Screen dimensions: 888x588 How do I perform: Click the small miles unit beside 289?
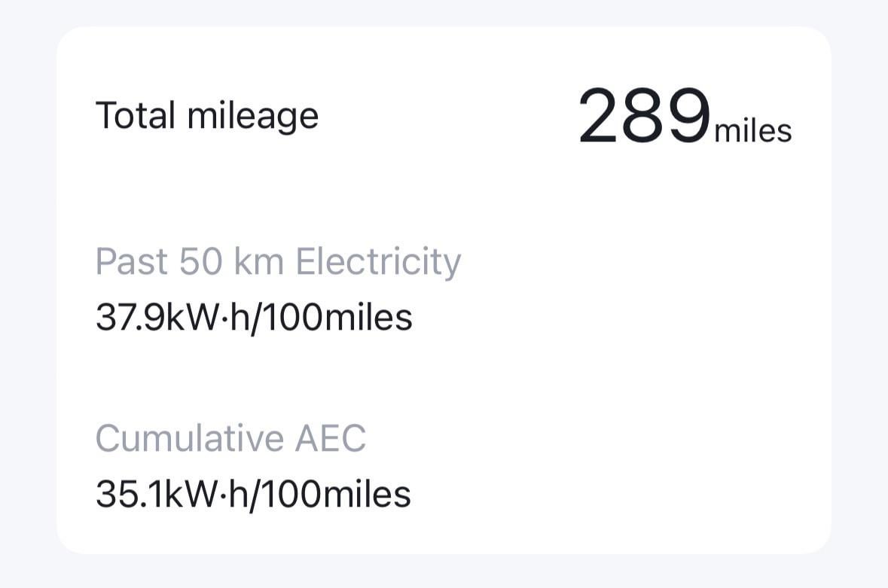(752, 131)
